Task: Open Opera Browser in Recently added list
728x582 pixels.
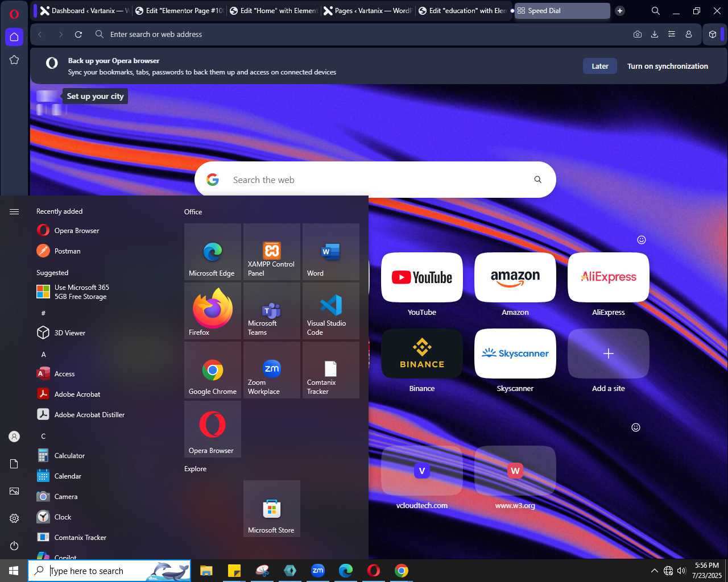Action: 102,230
